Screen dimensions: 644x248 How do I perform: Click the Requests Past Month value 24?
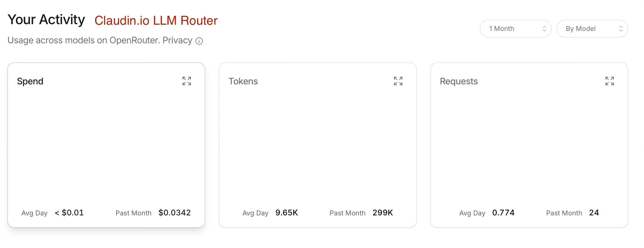click(x=594, y=213)
